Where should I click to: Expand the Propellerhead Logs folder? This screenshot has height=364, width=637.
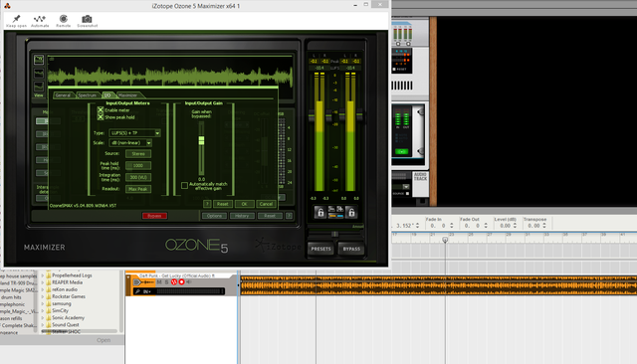[42, 275]
